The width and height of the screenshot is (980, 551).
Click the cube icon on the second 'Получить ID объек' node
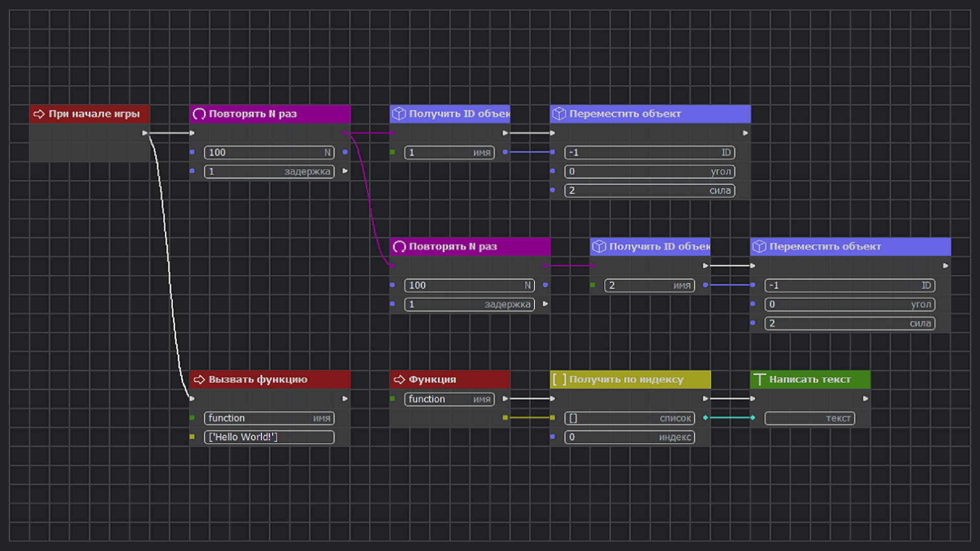[599, 247]
